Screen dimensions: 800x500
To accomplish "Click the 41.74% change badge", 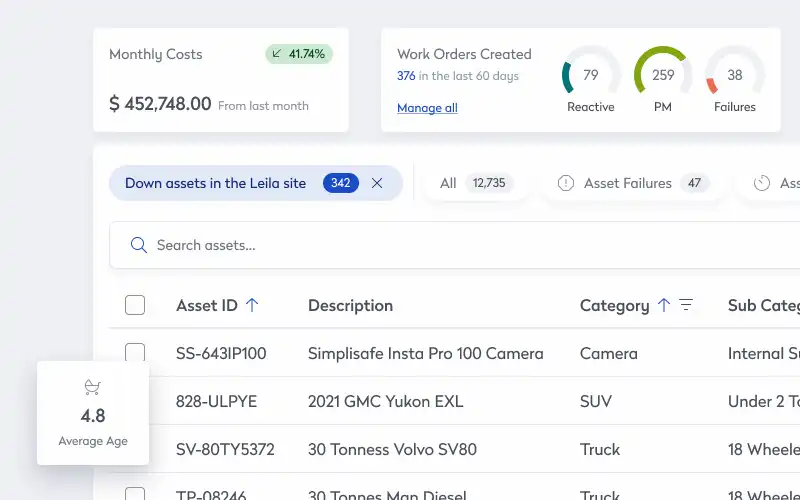I will pos(299,54).
